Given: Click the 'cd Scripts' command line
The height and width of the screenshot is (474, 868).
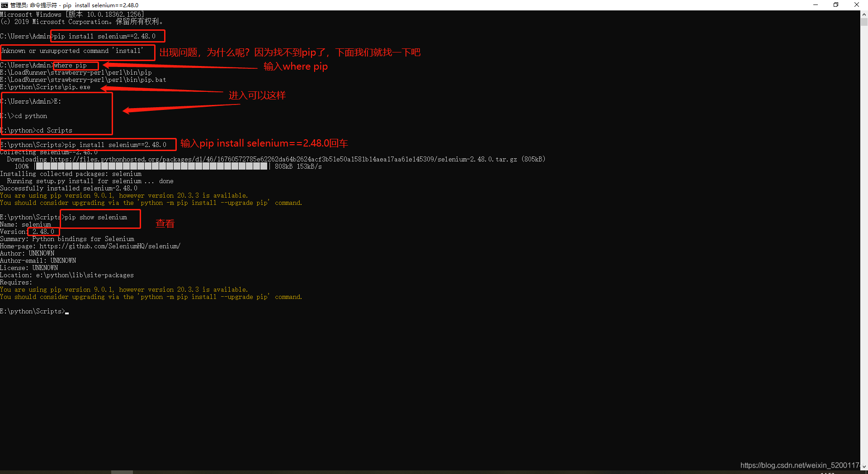Looking at the screenshot, I should coord(36,130).
